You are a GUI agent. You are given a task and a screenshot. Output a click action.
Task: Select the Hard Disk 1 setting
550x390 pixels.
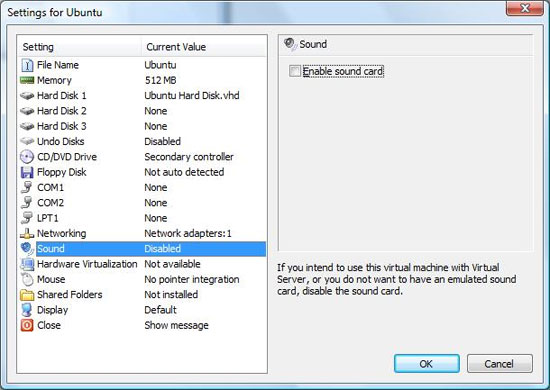point(62,95)
